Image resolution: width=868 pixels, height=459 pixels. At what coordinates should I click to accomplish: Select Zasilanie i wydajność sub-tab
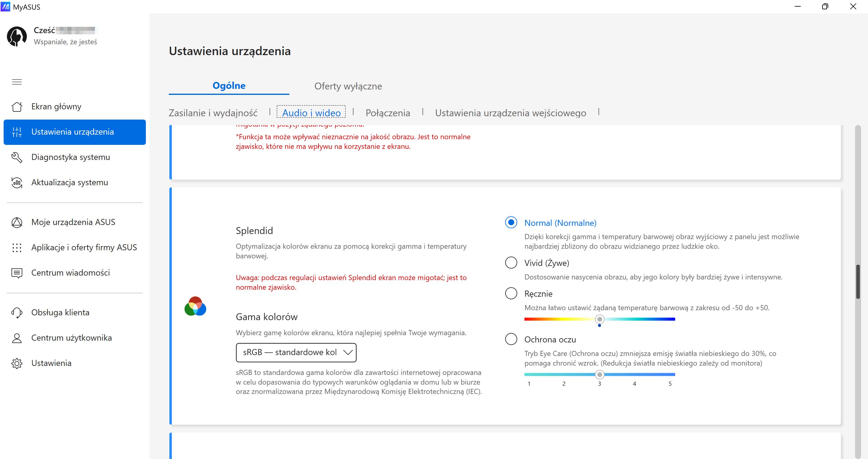tap(213, 113)
